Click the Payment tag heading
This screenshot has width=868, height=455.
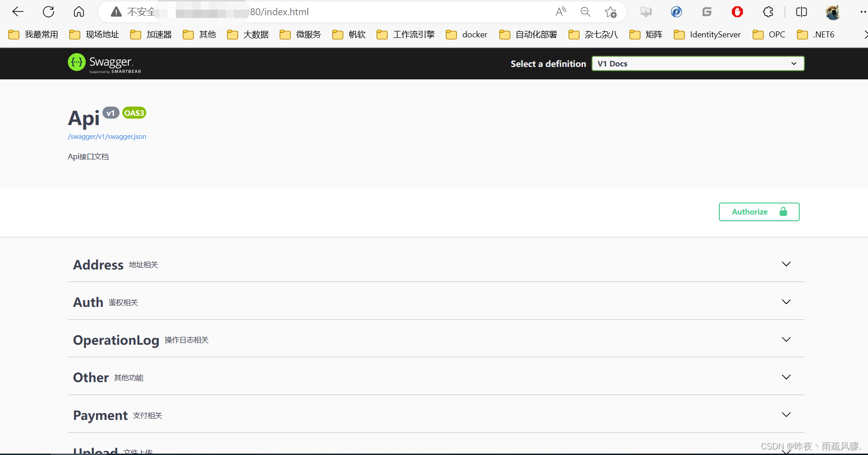(101, 415)
